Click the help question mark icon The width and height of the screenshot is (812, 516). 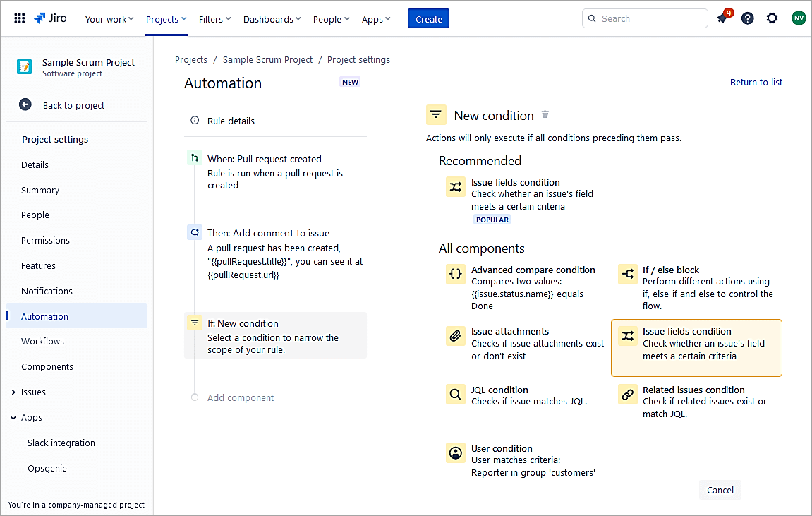click(x=748, y=18)
